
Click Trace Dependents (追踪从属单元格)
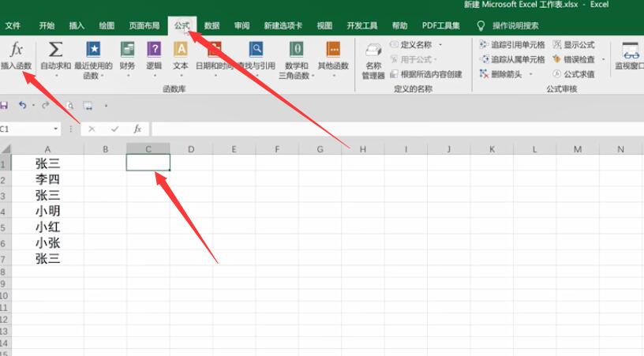[x=512, y=59]
